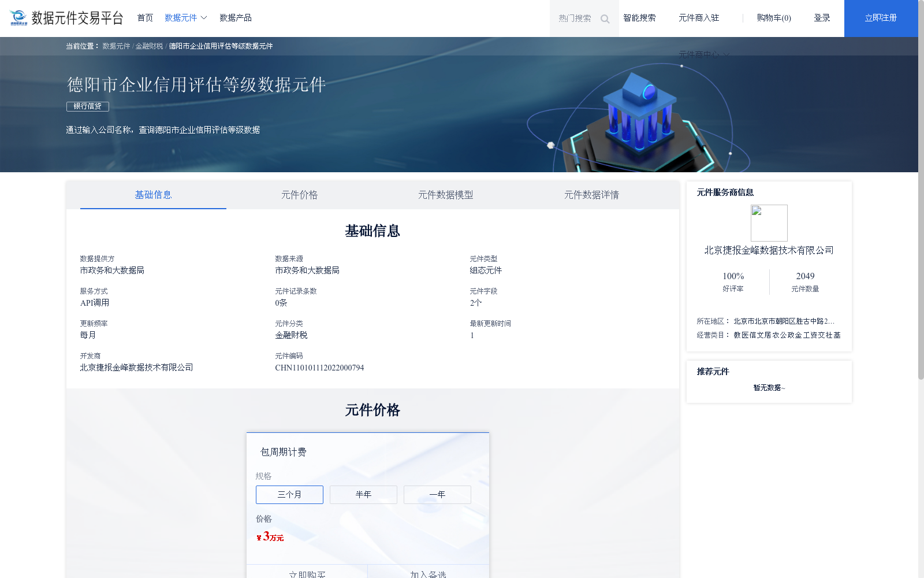Switch to the 元件数据模型 tab
Screen dimensions: 924x578
446,195
